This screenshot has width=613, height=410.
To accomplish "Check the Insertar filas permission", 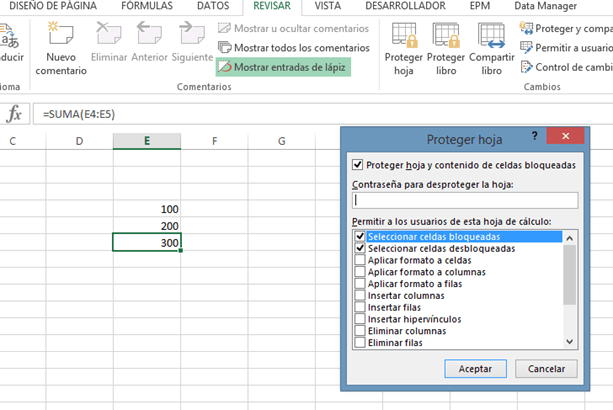I will tap(360, 307).
